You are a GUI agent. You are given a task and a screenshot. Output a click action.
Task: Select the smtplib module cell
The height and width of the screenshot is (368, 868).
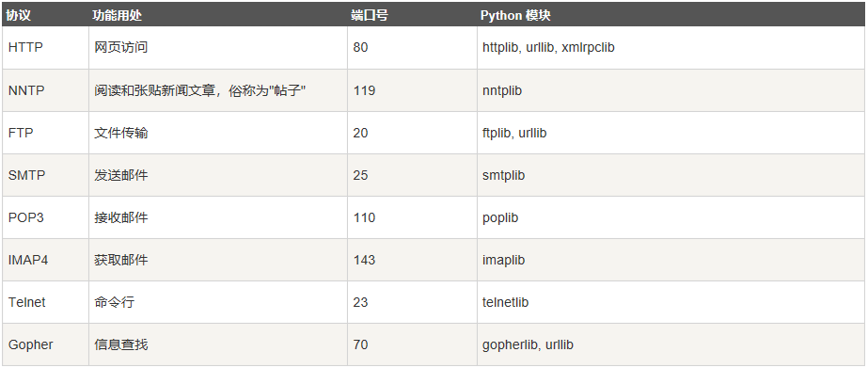coord(671,175)
